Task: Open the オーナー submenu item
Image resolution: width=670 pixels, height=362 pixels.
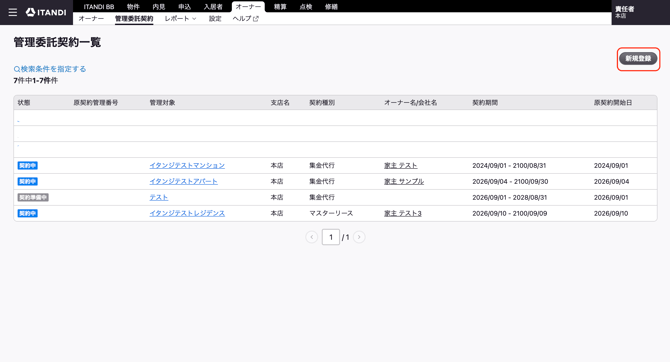Action: [91, 19]
